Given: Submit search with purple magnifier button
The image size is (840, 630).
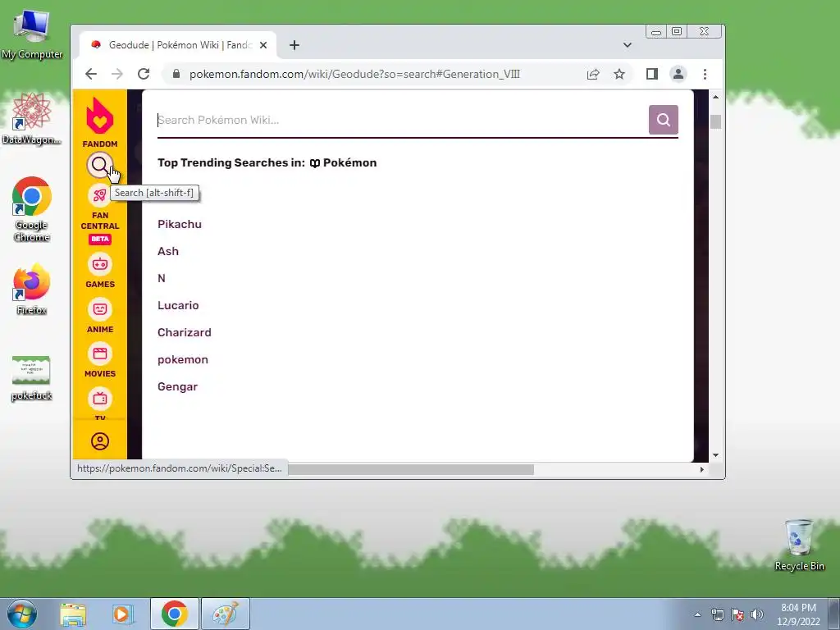Looking at the screenshot, I should 663,120.
